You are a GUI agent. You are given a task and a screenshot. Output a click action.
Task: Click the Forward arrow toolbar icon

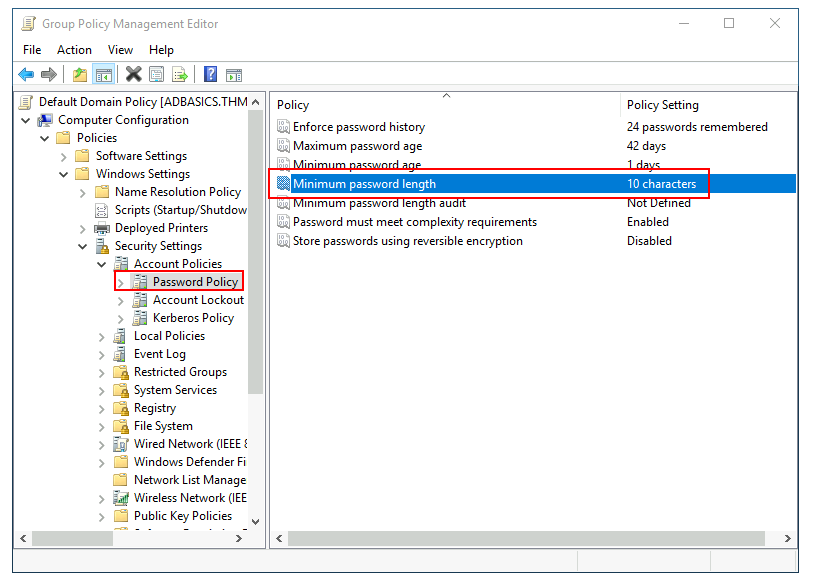click(x=48, y=74)
